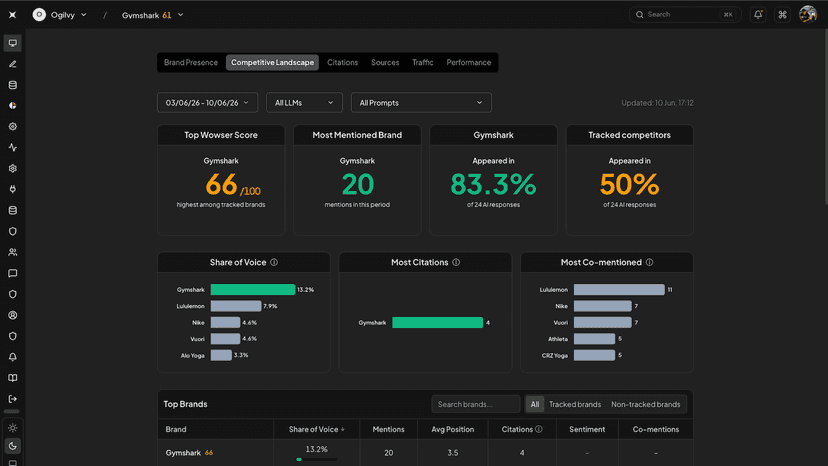Open the All Prompts dropdown

(x=421, y=102)
